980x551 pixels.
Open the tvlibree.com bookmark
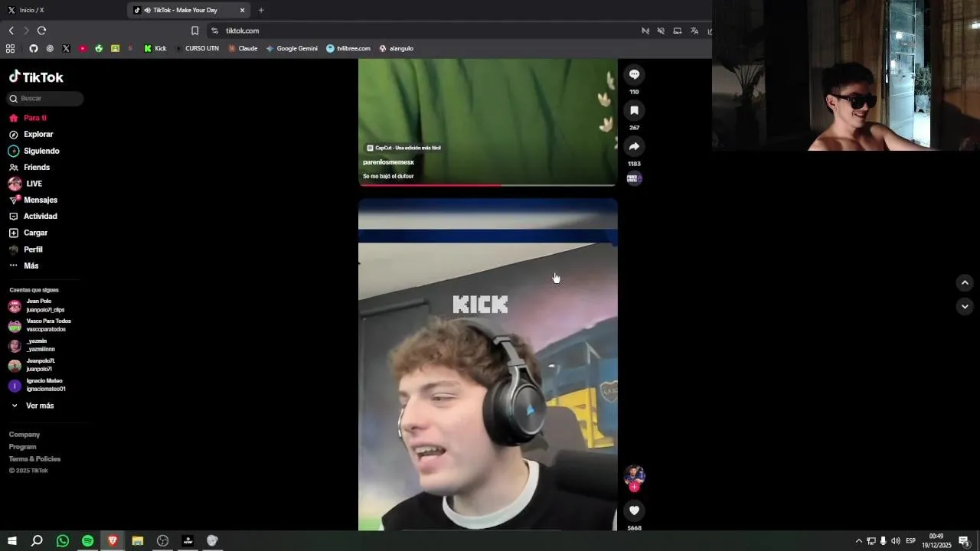tap(348, 48)
